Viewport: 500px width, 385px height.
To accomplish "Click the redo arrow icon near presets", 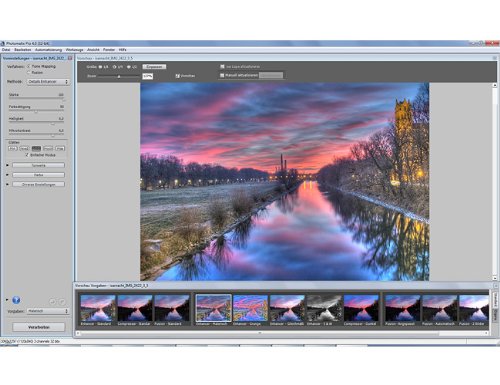I will [x=62, y=302].
